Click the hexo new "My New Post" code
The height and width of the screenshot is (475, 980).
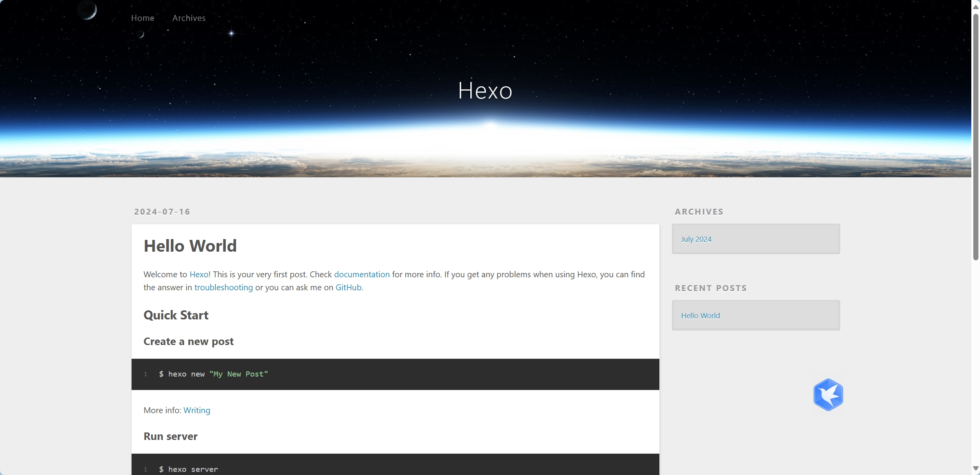(x=213, y=374)
